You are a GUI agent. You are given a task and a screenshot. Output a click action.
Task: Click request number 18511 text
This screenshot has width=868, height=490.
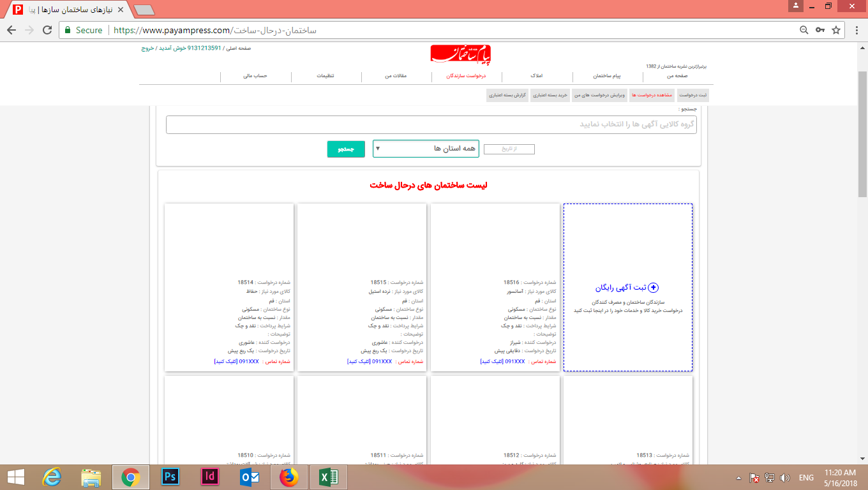tap(378, 455)
